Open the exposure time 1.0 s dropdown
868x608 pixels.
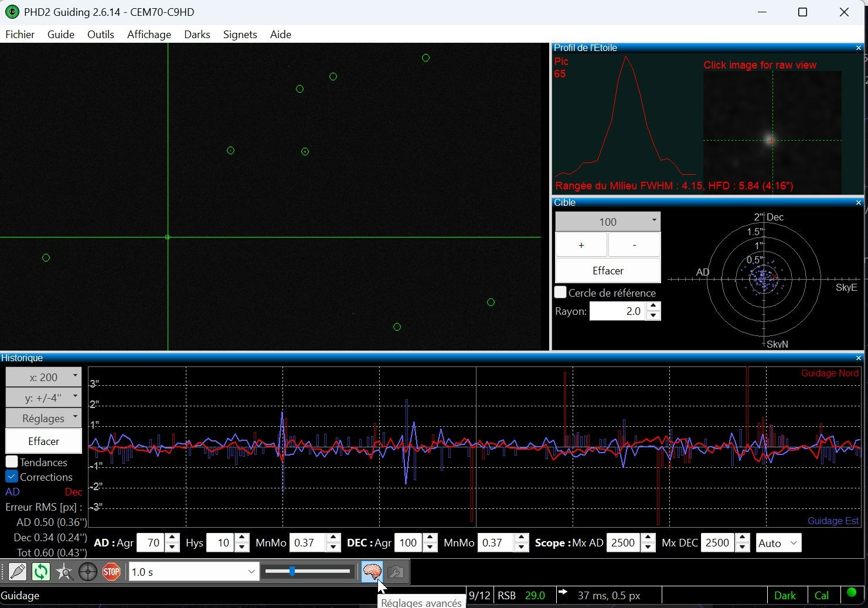tap(194, 572)
